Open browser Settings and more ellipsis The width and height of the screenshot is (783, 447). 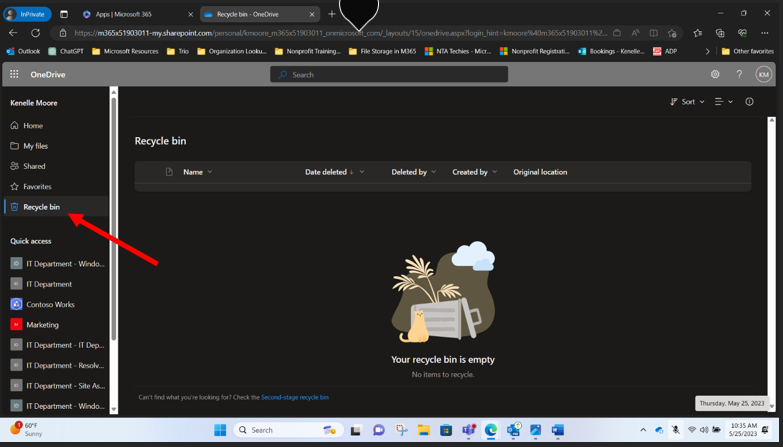765,33
